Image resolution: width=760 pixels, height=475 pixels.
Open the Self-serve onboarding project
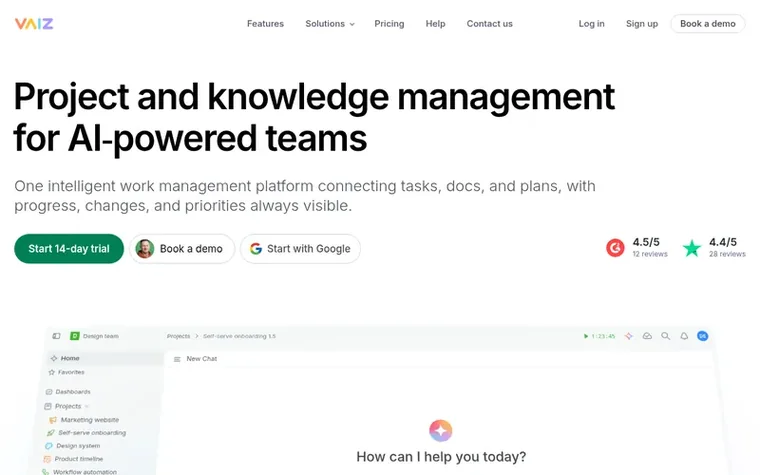[x=92, y=433]
